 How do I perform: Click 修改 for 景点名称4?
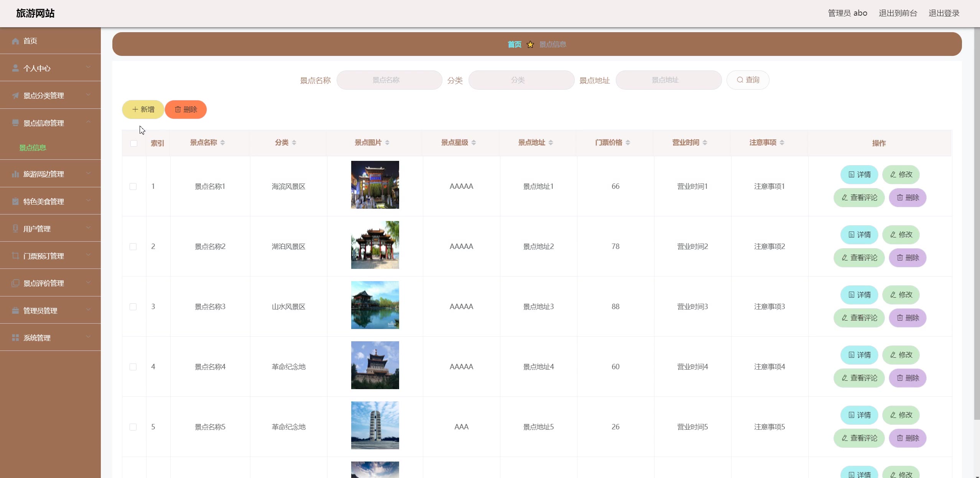[x=901, y=355]
